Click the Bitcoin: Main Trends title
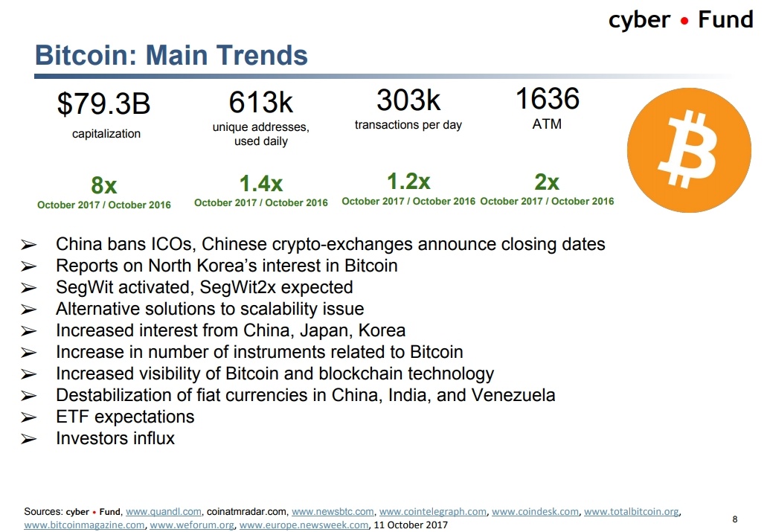 point(171,55)
